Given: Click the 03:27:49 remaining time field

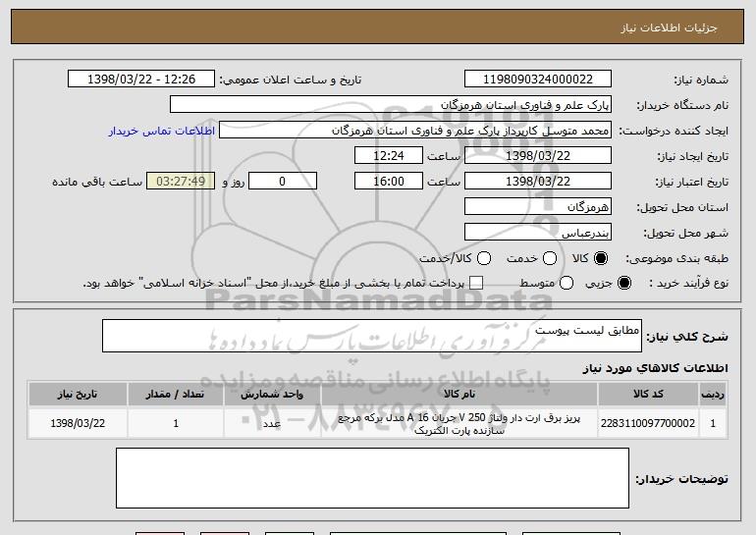Looking at the screenshot, I should (181, 182).
